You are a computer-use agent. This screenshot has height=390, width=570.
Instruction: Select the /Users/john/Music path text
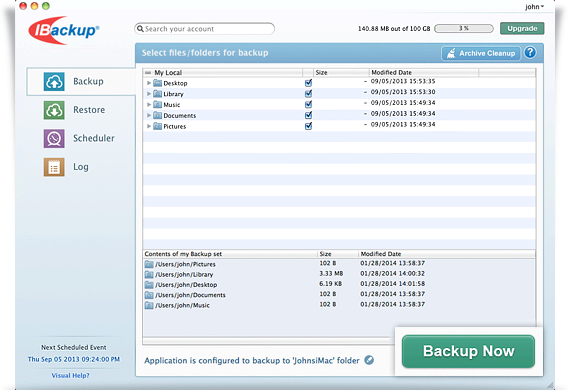[182, 305]
